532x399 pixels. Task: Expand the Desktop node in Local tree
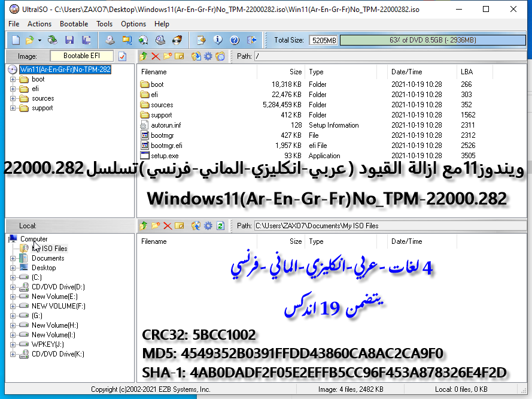13,268
